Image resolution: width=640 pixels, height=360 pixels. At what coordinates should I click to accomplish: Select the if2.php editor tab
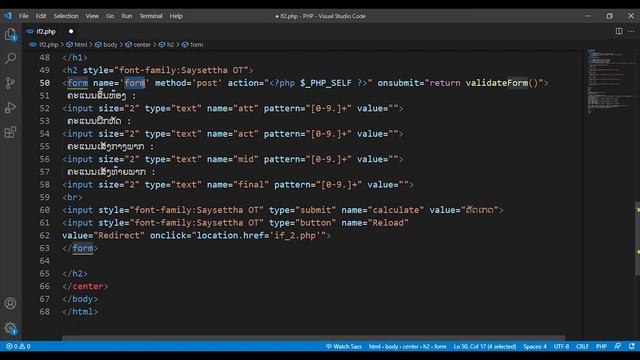(x=46, y=31)
